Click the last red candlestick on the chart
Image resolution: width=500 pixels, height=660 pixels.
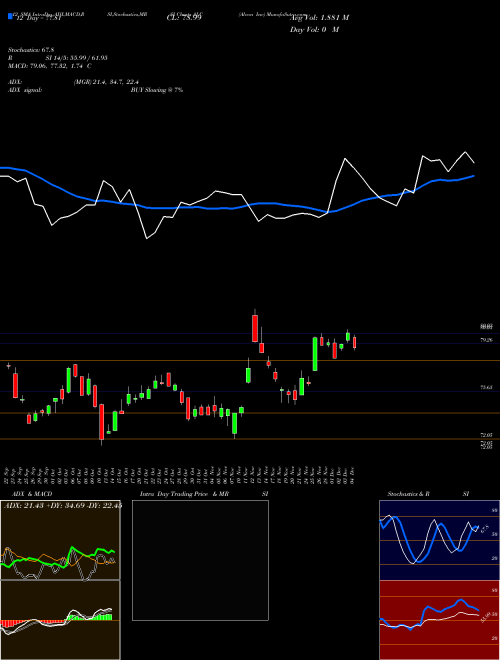click(x=354, y=342)
